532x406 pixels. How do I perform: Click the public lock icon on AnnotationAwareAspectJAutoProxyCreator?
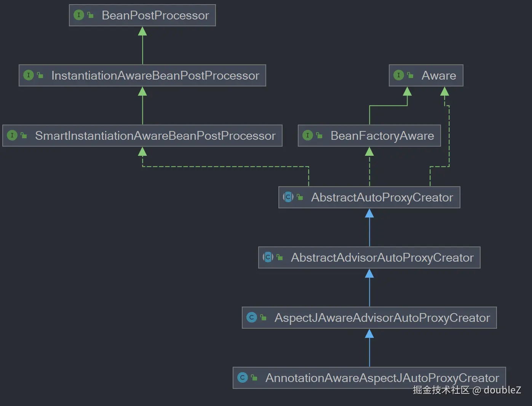254,377
